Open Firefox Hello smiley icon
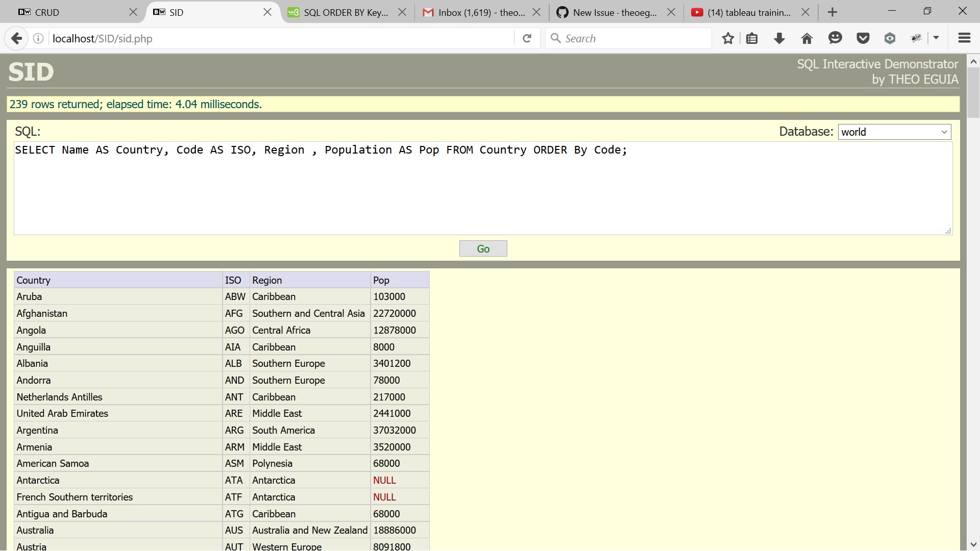980x551 pixels. point(835,38)
